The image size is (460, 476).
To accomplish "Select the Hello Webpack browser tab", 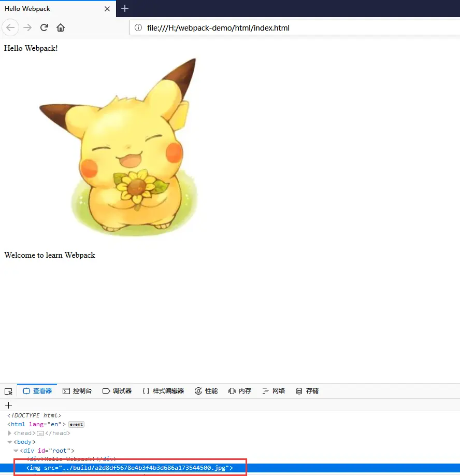I will 58,9.
